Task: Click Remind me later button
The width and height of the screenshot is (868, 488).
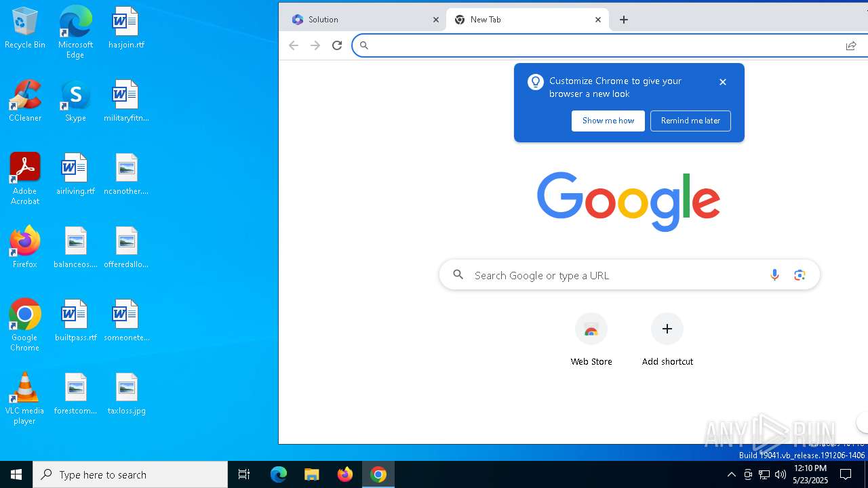Action: click(690, 121)
